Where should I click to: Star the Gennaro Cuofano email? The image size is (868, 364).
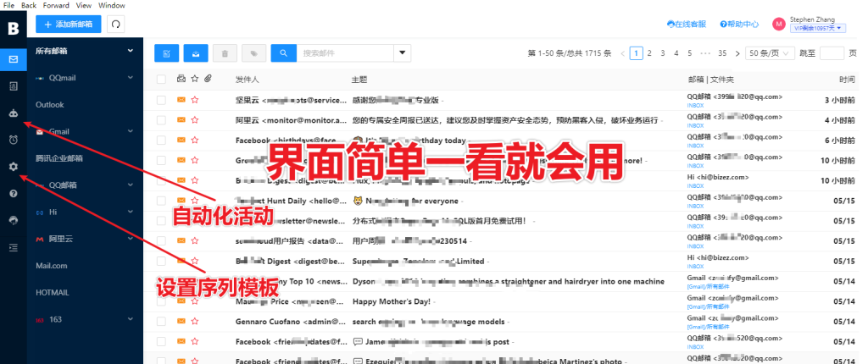(x=194, y=322)
